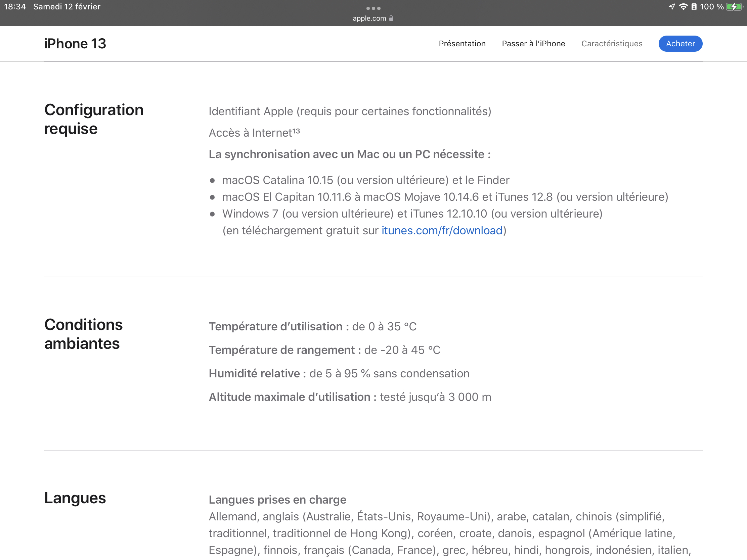Screen dimensions: 747x560
Task: Click the padlock icon beside apple.com
Action: (x=391, y=18)
